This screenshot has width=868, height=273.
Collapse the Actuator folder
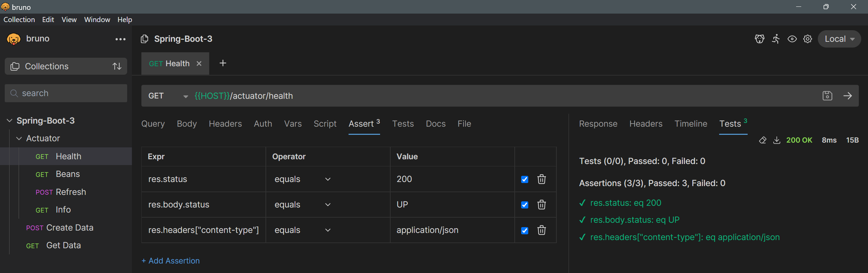coord(19,138)
